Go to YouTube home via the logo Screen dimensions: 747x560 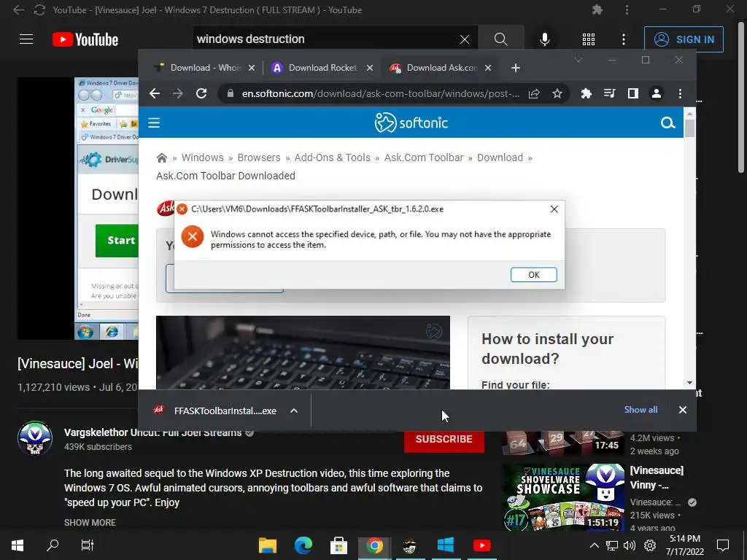point(85,39)
